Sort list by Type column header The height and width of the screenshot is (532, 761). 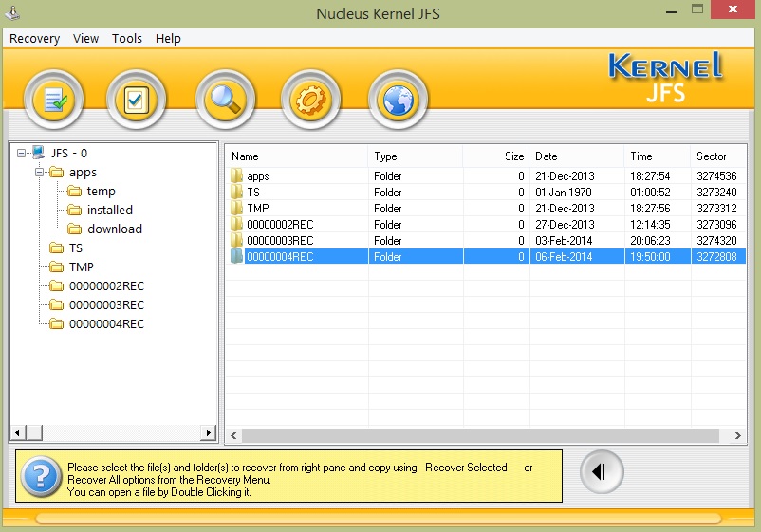[416, 156]
